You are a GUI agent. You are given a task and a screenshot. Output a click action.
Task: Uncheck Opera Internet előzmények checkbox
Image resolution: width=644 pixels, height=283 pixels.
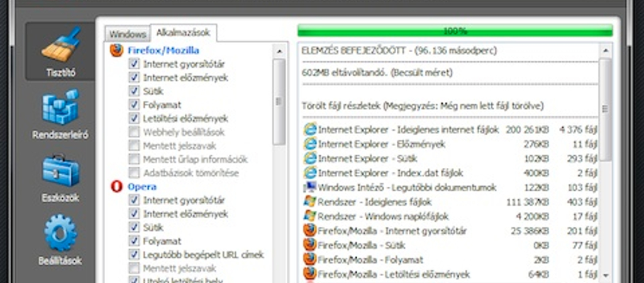point(134,214)
